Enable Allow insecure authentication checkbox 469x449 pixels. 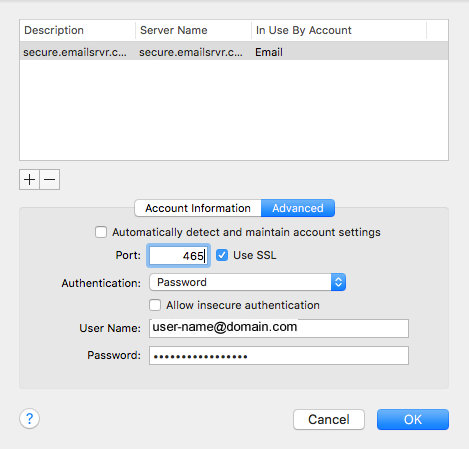(155, 305)
